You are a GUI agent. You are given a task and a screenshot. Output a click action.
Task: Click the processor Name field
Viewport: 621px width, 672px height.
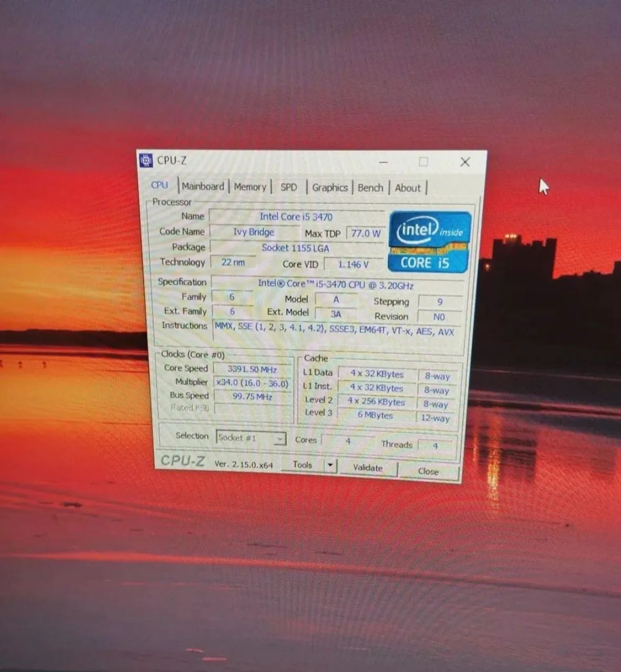tap(296, 217)
